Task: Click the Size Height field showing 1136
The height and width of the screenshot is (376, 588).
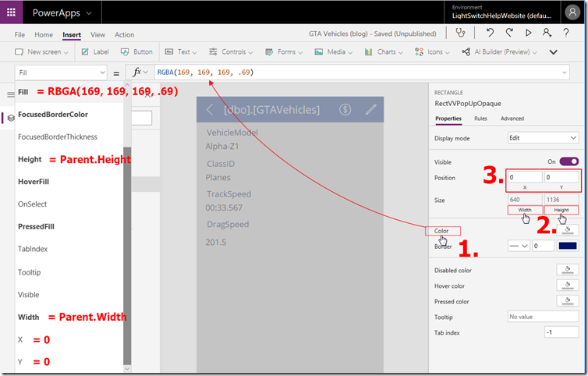Action: click(561, 199)
